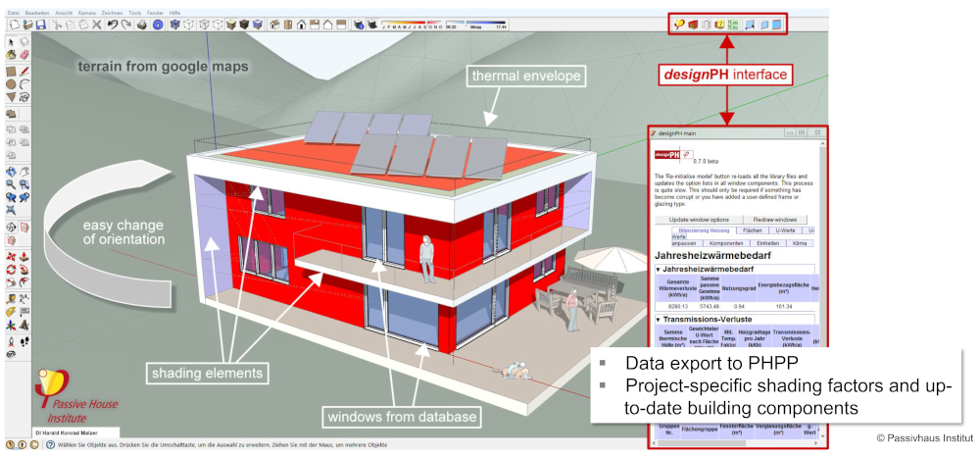Pick the Select arrow tool

point(11,40)
